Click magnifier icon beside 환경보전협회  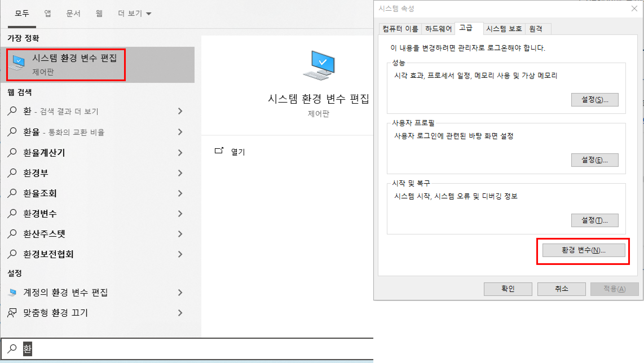[12, 254]
